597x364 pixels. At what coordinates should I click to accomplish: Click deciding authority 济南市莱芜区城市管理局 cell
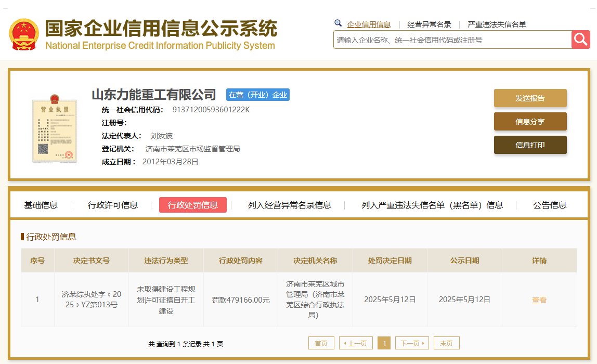pos(315,300)
